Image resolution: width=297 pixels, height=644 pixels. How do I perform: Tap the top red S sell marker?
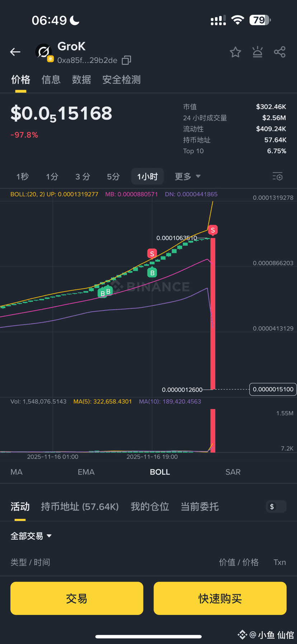coord(213,230)
